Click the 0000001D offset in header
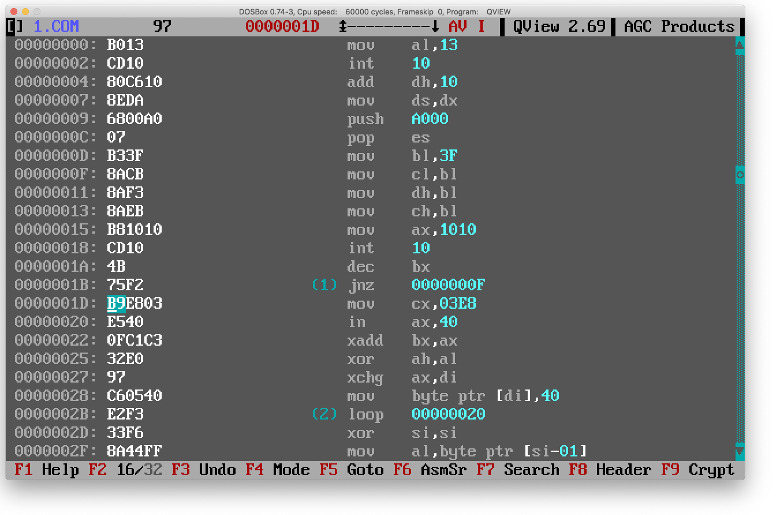Image resolution: width=780 pixels, height=515 pixels. click(282, 26)
